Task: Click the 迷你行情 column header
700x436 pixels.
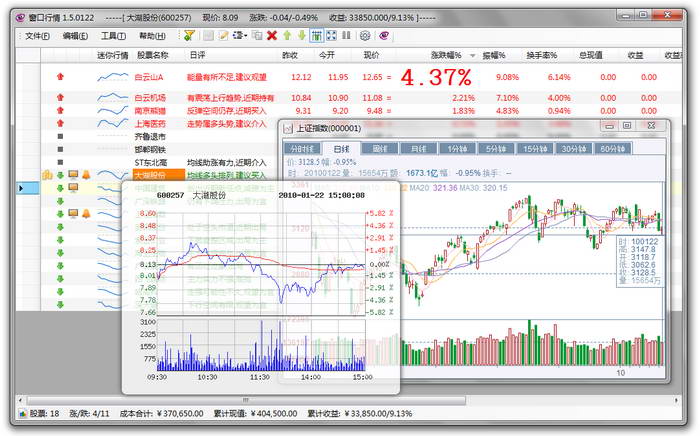Action: (112, 55)
